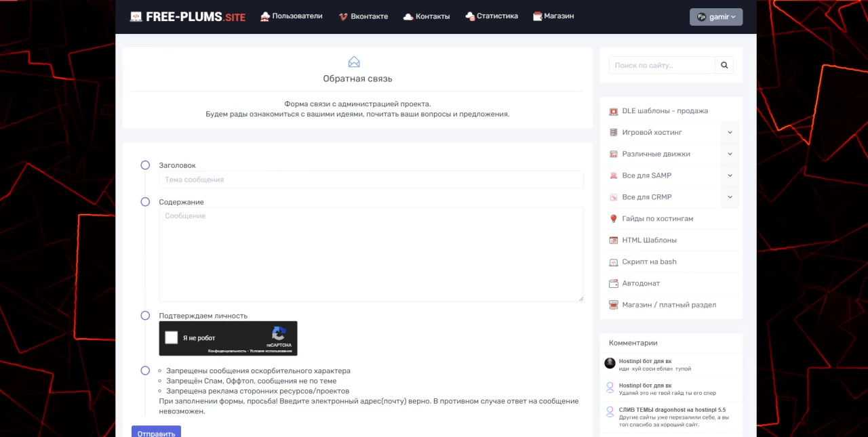
Task: Click the FREE-PLUMS.SITE logo
Action: tap(188, 16)
